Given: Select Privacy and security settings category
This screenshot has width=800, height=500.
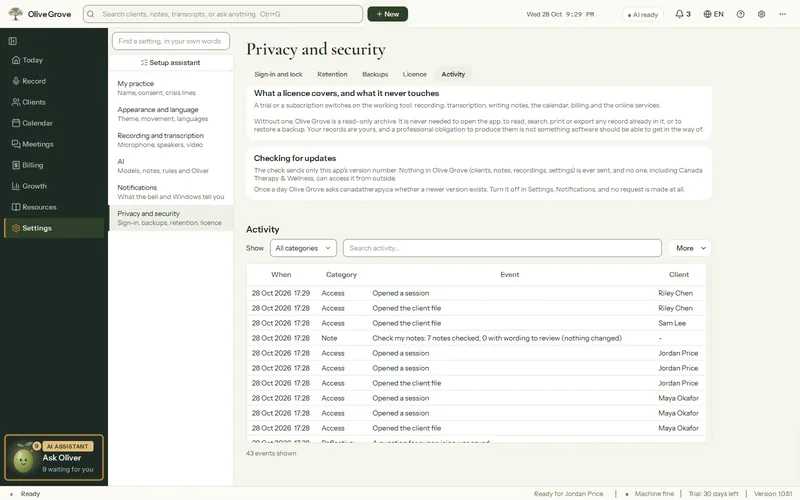Looking at the screenshot, I should [171, 218].
